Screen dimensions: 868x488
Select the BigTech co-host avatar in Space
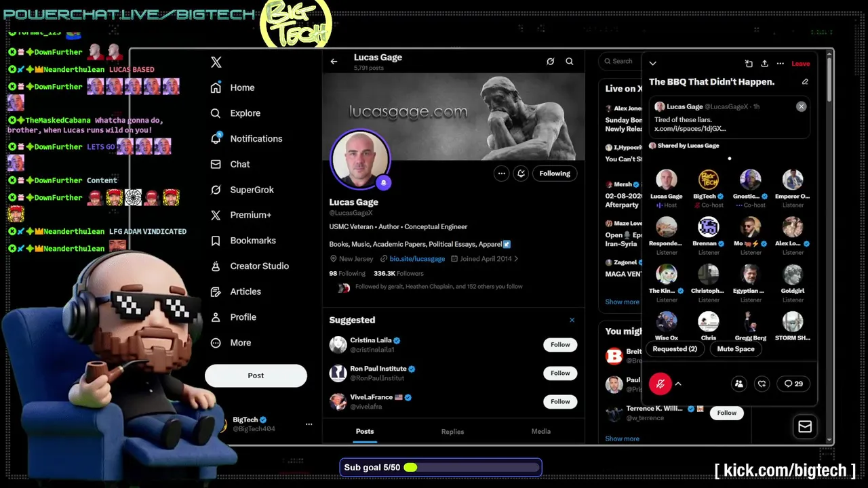pos(709,180)
